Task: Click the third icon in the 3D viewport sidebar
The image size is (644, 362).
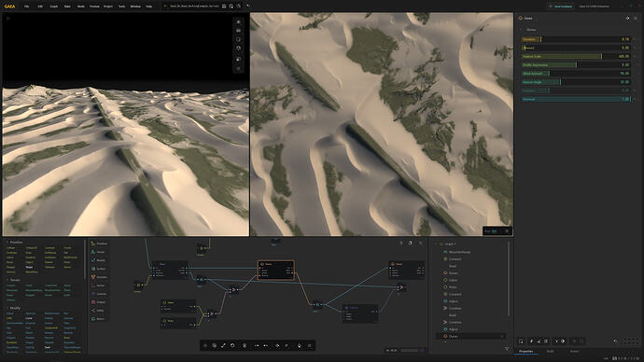Action: tap(239, 40)
